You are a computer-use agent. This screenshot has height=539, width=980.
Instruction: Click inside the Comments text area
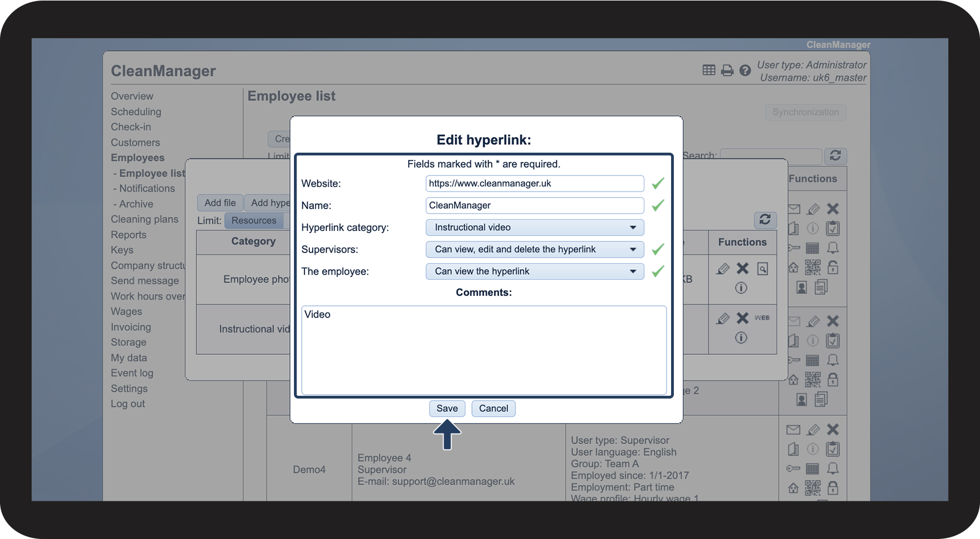484,350
